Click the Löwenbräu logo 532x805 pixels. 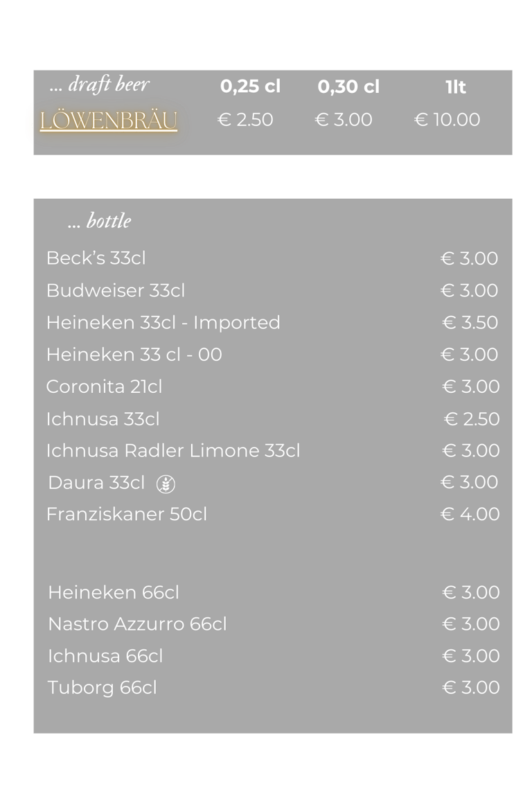click(x=108, y=121)
